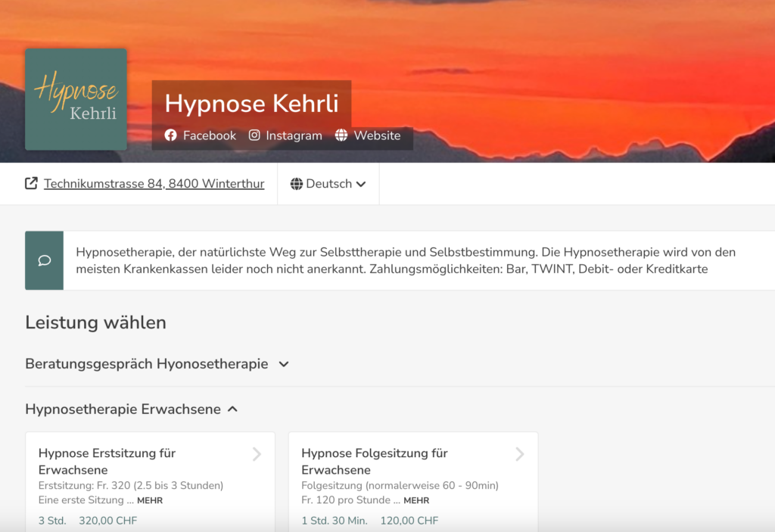775x532 pixels.
Task: Show MEHR details for the Erstsitzung
Action: click(149, 500)
